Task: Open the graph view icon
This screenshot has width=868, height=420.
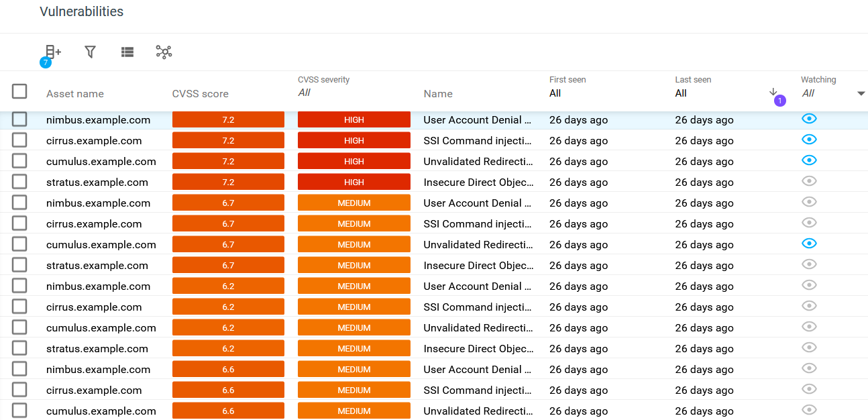Action: (x=164, y=52)
